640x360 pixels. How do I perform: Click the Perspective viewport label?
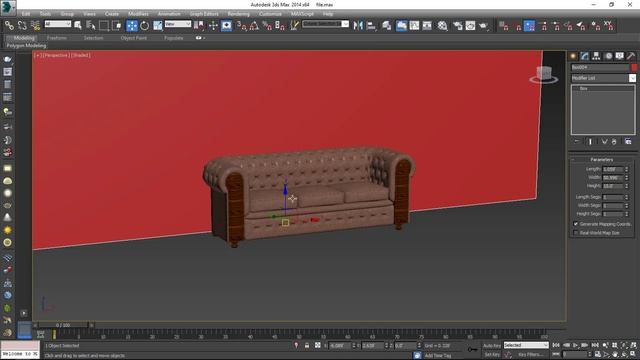point(55,55)
